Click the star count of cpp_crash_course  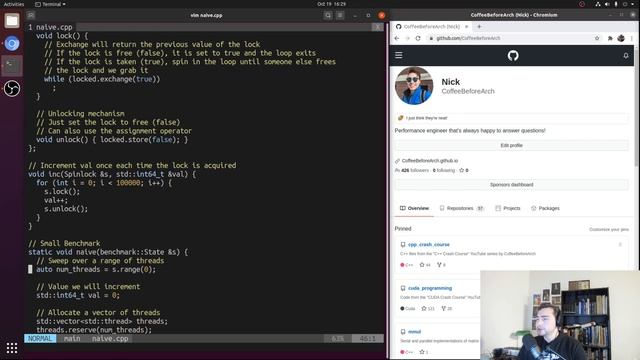coord(425,265)
